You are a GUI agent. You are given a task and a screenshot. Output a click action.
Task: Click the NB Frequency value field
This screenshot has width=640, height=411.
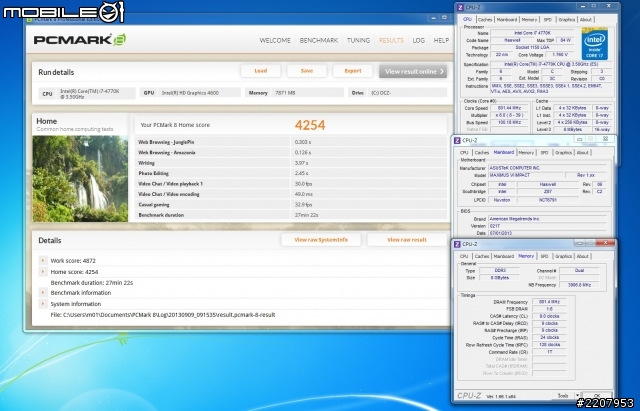[579, 285]
